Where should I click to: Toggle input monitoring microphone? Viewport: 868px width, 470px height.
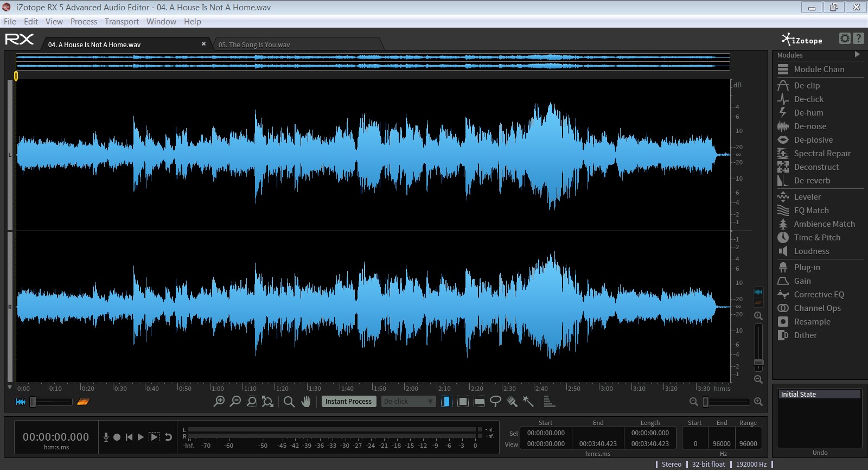(106, 437)
